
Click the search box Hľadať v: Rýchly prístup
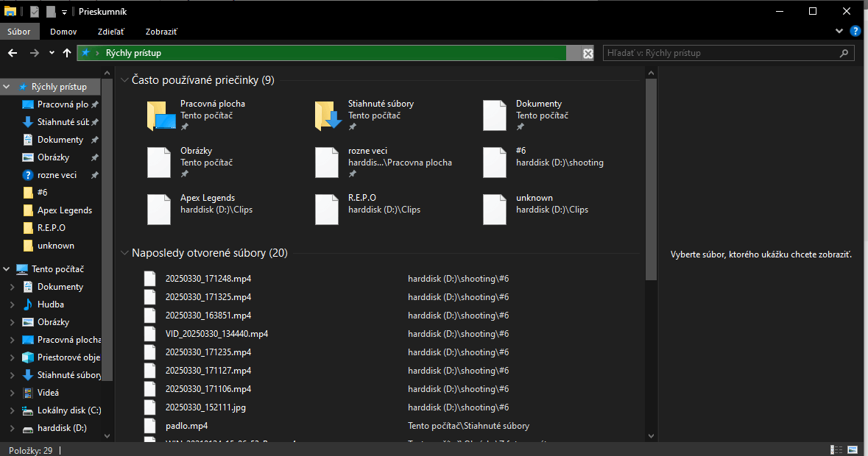point(729,53)
